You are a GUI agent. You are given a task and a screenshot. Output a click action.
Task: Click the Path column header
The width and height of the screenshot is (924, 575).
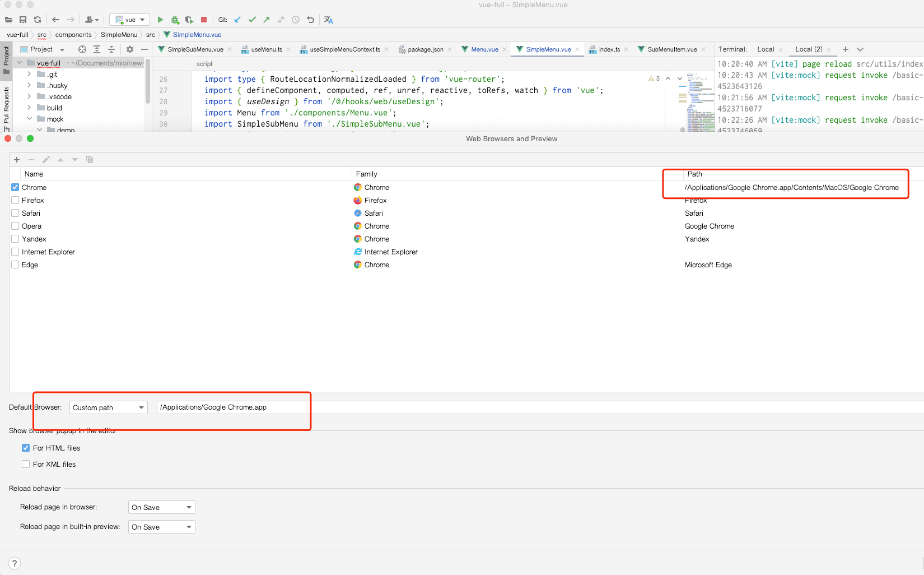coord(694,174)
